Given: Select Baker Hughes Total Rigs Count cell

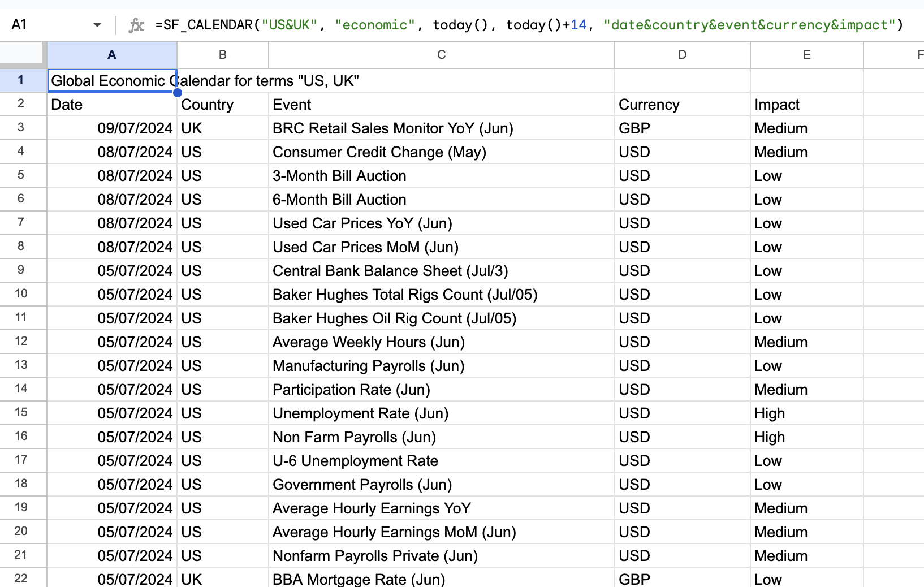Looking at the screenshot, I should click(x=442, y=295).
